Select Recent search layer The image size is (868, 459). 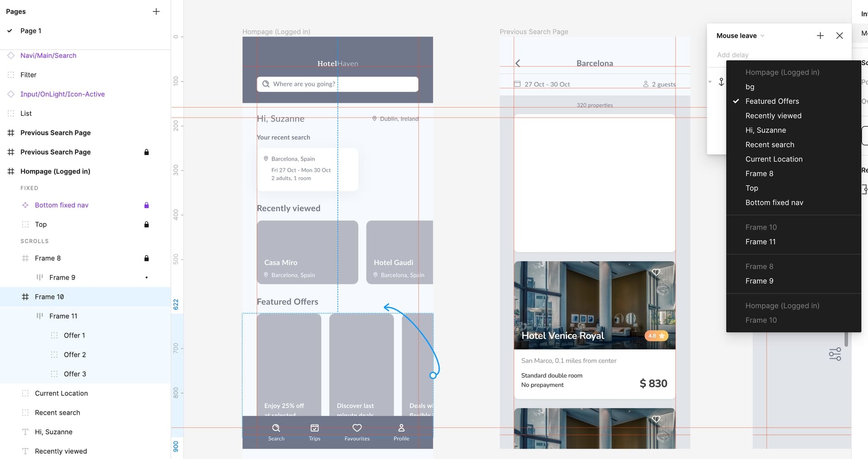pos(57,412)
